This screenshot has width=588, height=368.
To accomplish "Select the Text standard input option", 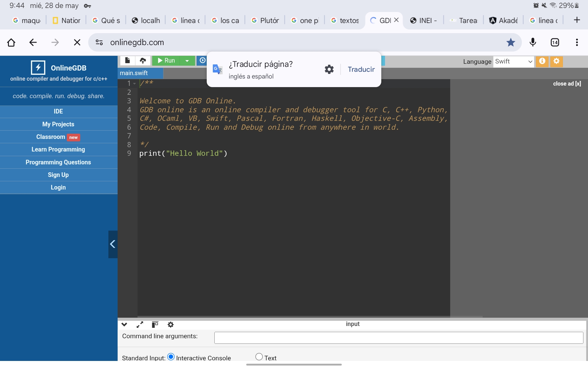I will click(x=259, y=357).
